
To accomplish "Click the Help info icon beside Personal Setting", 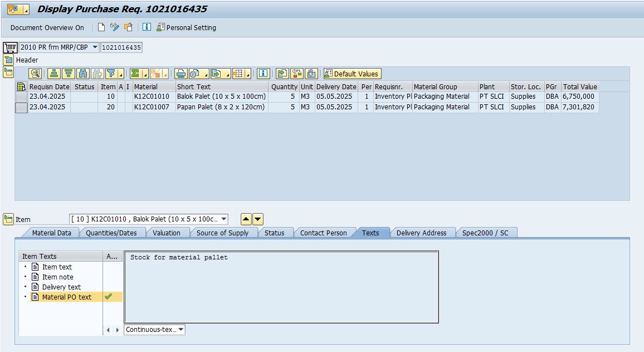I will pyautogui.click(x=147, y=27).
